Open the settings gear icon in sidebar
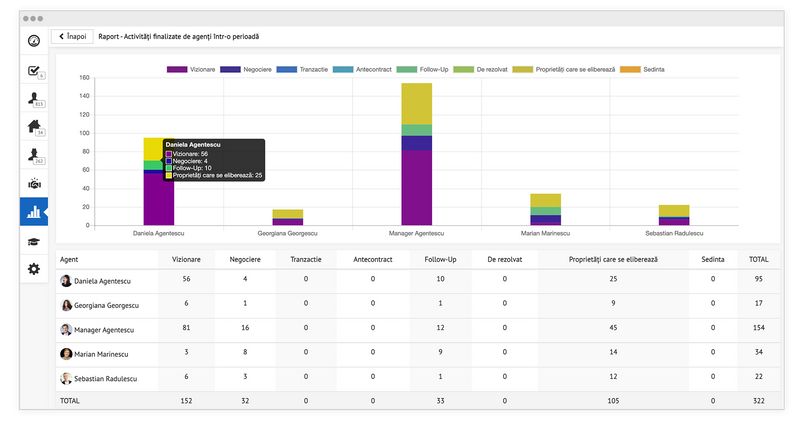 [x=34, y=269]
